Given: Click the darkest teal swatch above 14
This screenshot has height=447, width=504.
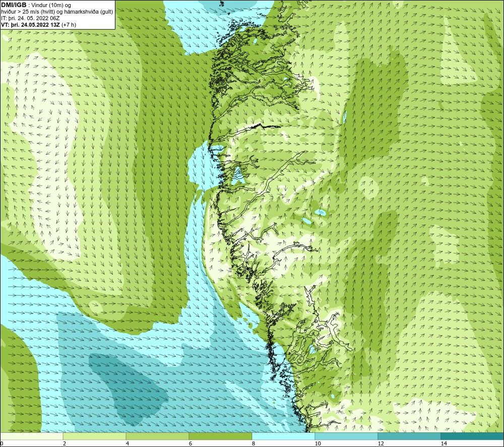Looking at the screenshot, I should pyautogui.click(x=473, y=436).
